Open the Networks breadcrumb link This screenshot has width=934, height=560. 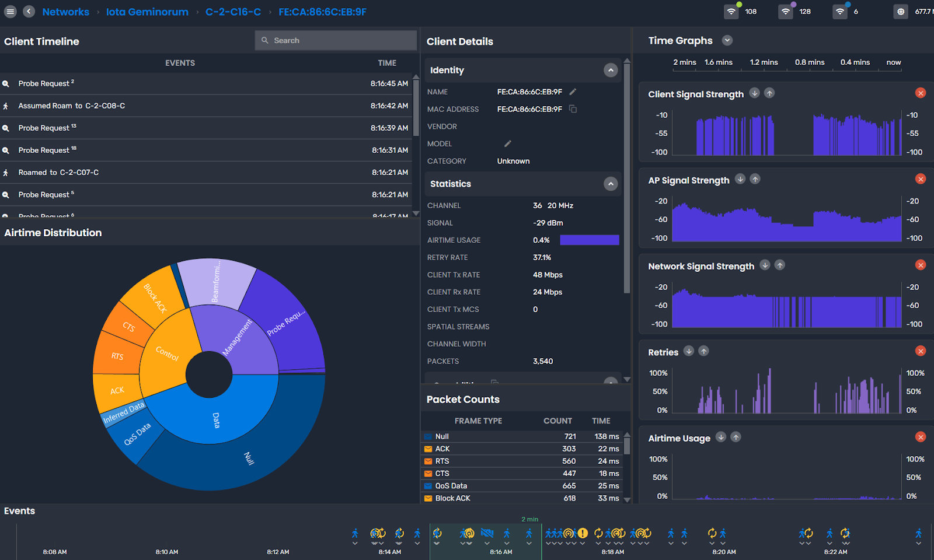click(66, 12)
